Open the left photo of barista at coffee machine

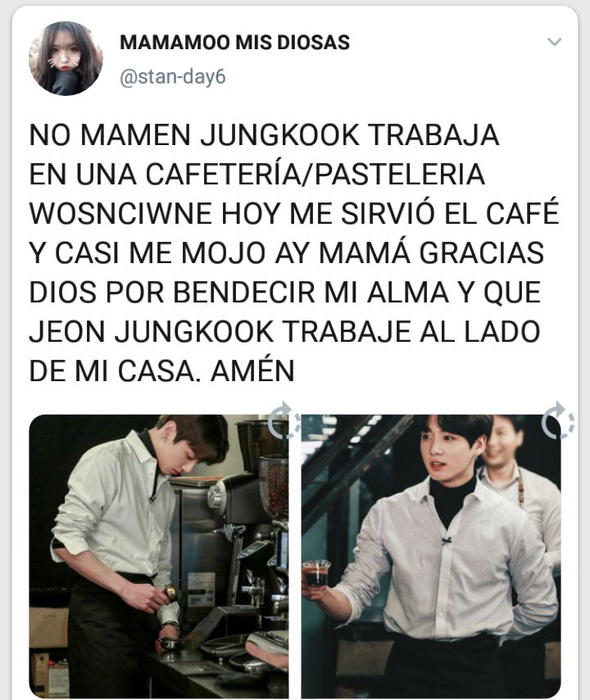click(x=158, y=556)
